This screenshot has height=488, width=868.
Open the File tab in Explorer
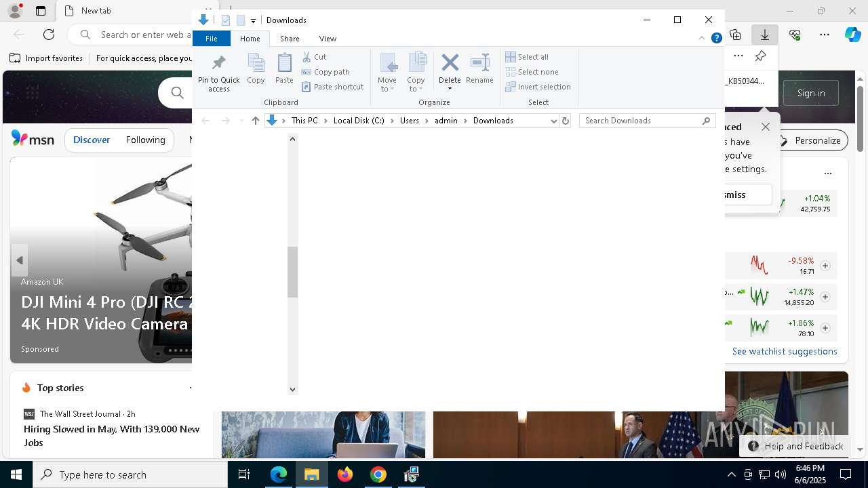[x=212, y=39]
